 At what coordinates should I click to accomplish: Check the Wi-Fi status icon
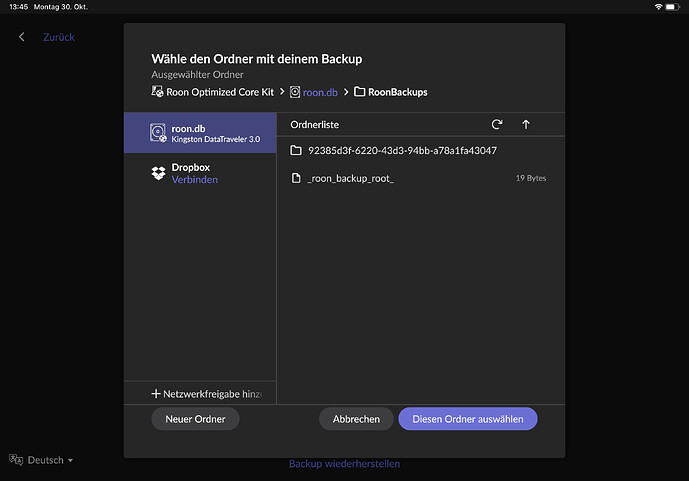point(658,6)
